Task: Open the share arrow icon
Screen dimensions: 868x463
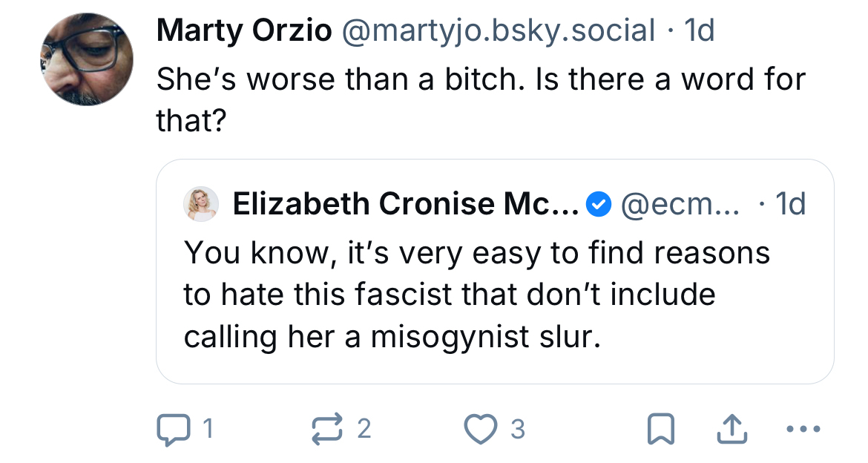Action: [x=731, y=428]
